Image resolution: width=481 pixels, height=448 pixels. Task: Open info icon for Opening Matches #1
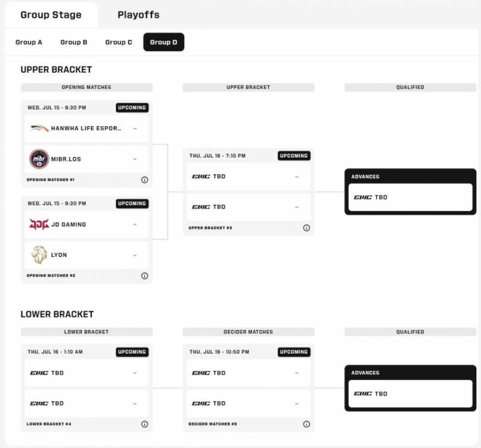[144, 180]
